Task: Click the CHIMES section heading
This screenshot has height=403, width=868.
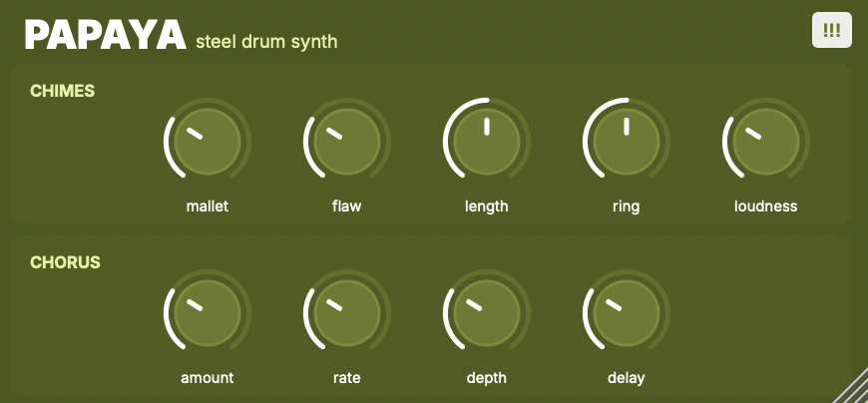Action: click(62, 92)
